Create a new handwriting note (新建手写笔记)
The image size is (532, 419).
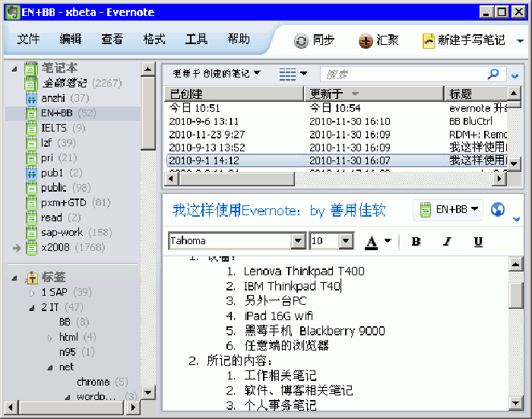pos(464,40)
